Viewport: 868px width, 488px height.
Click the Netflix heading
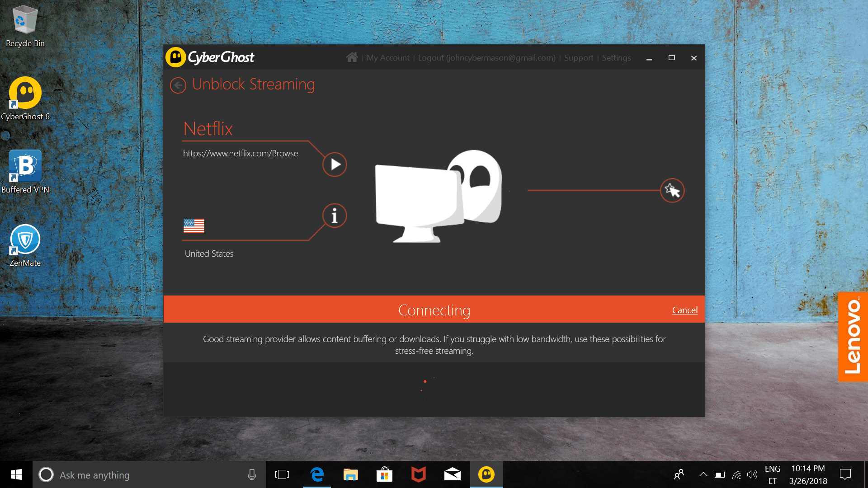[208, 129]
